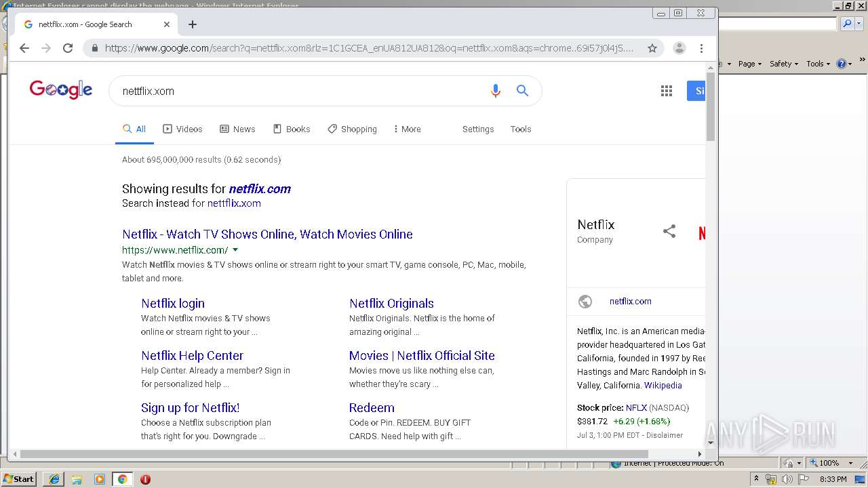Open the IE Safety dropdown menu

click(783, 64)
